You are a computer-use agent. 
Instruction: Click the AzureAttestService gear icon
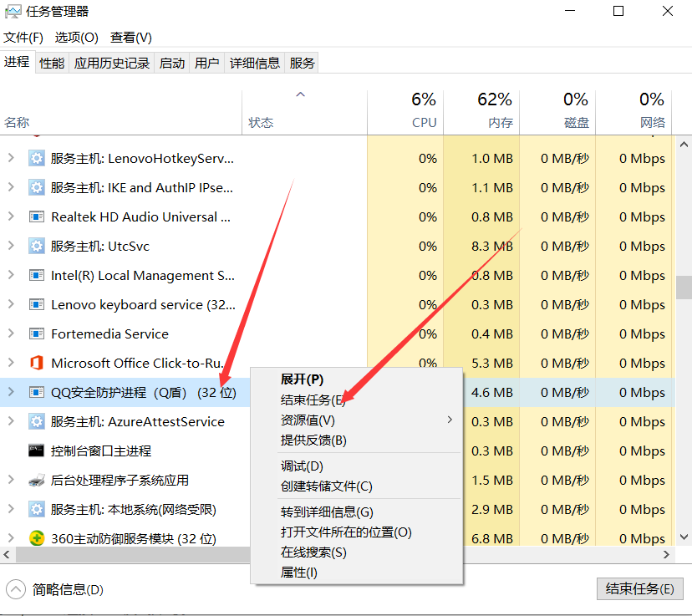(x=37, y=421)
